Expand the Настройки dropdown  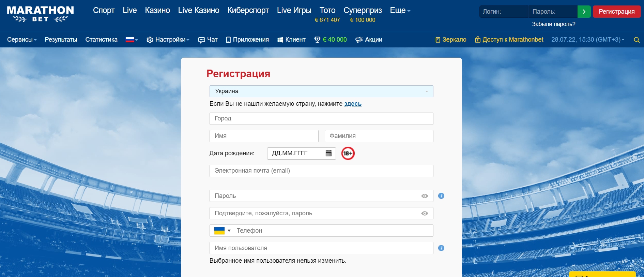(168, 40)
